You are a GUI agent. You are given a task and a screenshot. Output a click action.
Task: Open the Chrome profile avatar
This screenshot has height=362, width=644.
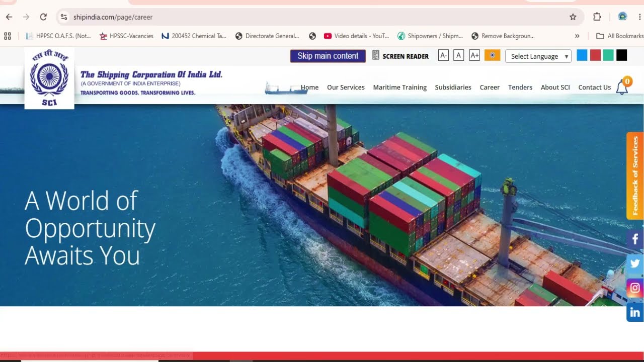(622, 17)
